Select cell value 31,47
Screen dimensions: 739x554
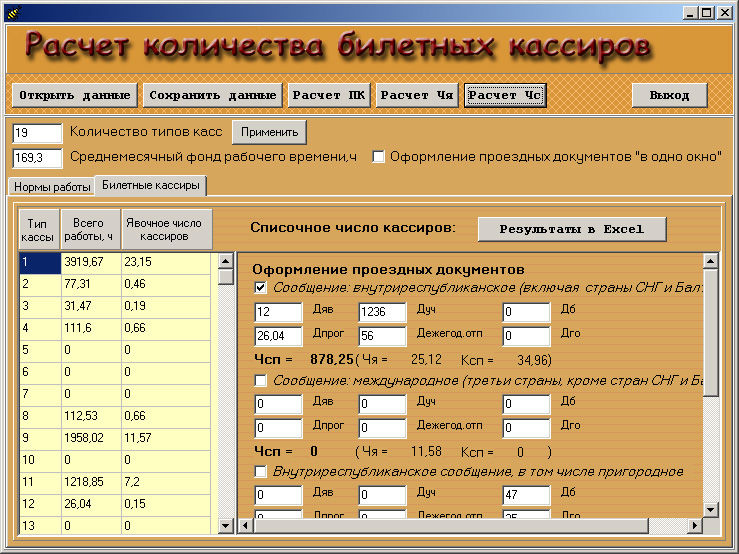point(91,307)
